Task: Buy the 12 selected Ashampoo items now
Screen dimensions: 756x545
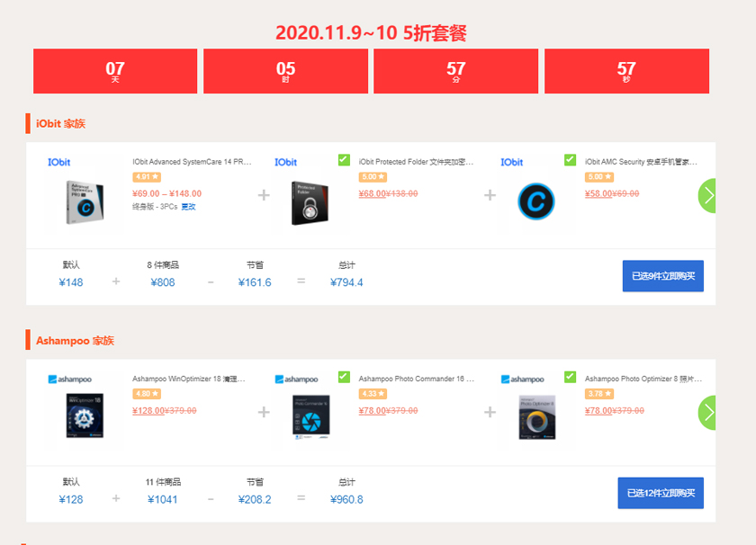Action: [661, 493]
